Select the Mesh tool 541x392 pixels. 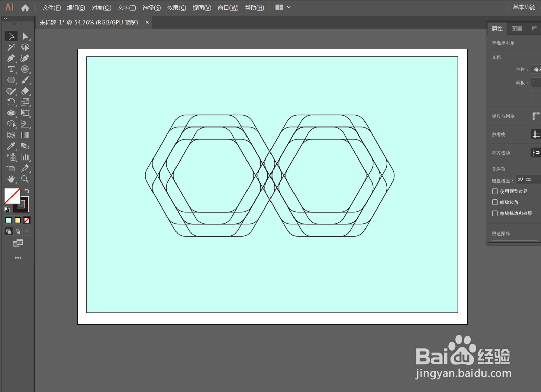[x=11, y=135]
